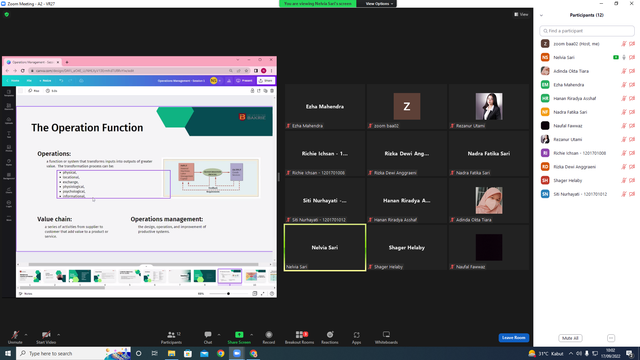Click the Canva Present button

pos(244,81)
